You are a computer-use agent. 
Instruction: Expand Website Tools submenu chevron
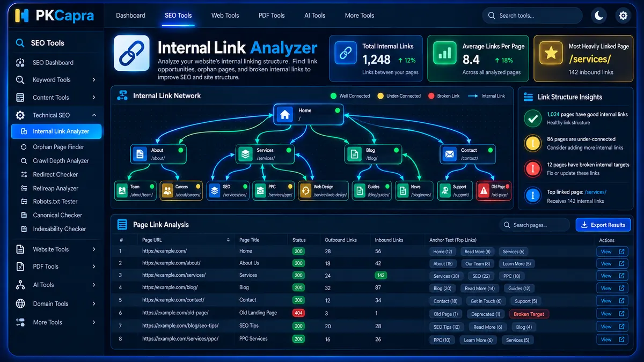pyautogui.click(x=94, y=249)
